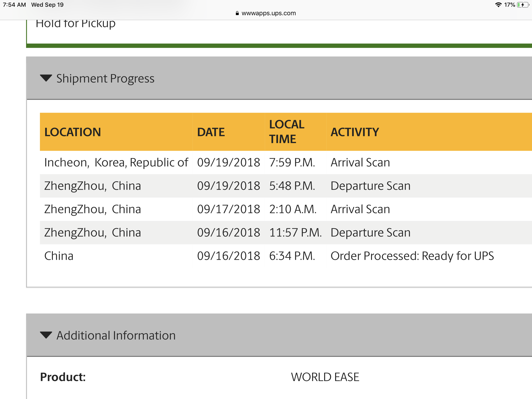
Task: Tap the 11:57 P.M. Departure Scan activity
Action: [370, 233]
